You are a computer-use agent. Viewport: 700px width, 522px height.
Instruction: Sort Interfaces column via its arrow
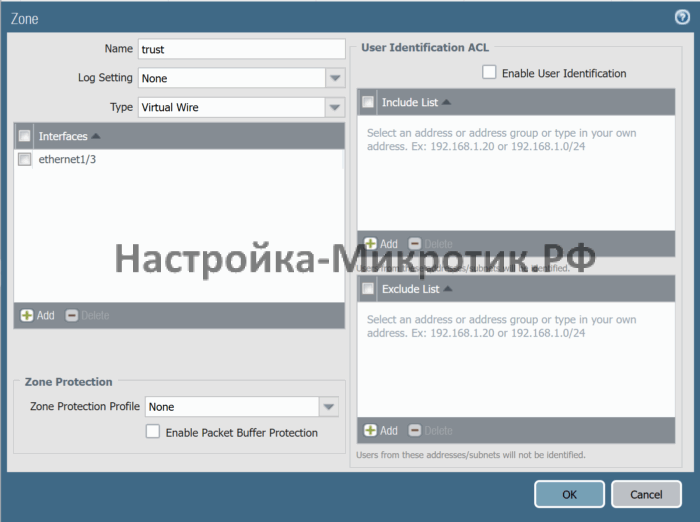point(96,136)
